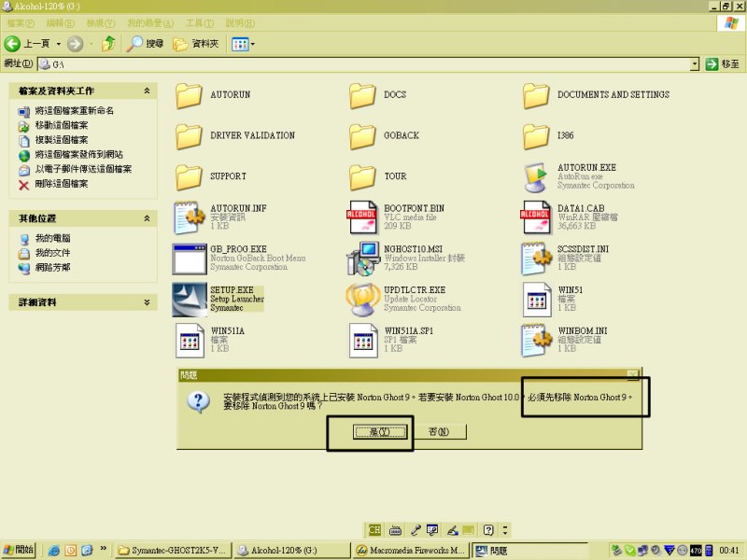Select the AUTORUN.EXE file icon
The width and height of the screenshot is (747, 560).
pos(536,177)
